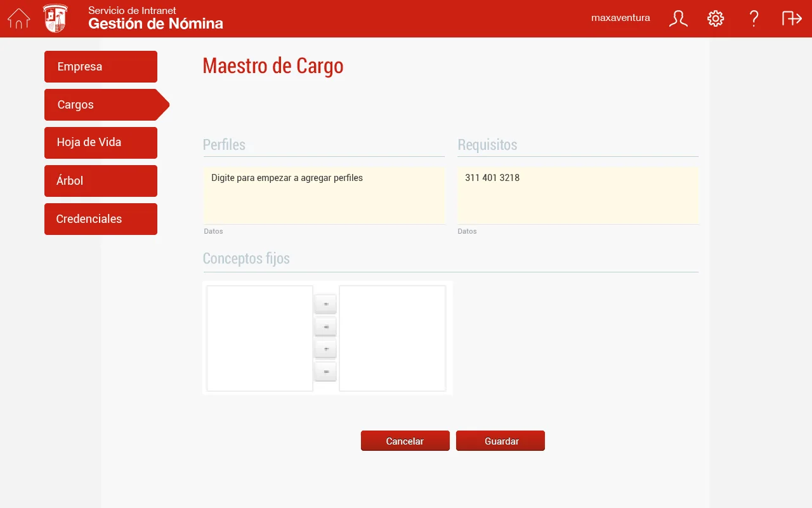Click the second transfer button in Conceptos fijos picklist

(x=325, y=326)
